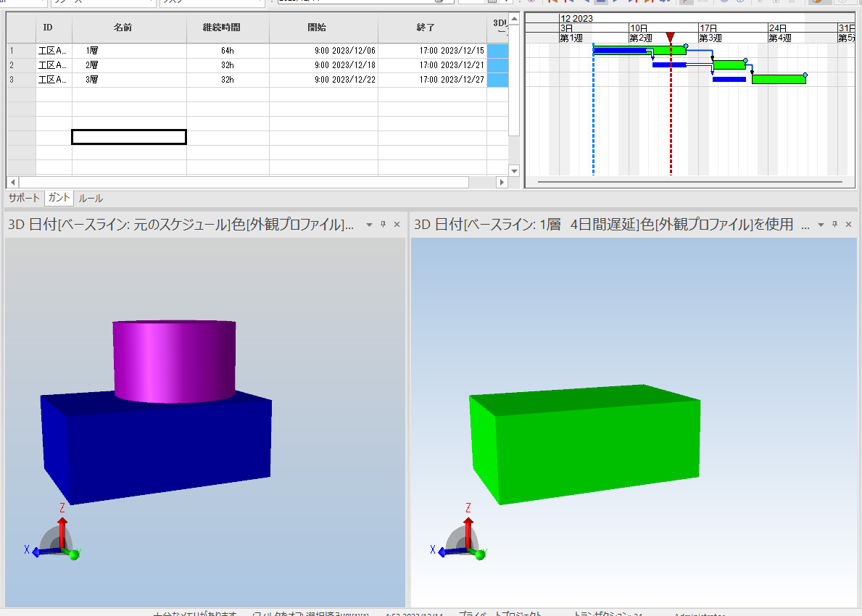Image resolution: width=862 pixels, height=616 pixels.
Task: Click the blue 3D color cell for 2層
Action: pyautogui.click(x=497, y=64)
